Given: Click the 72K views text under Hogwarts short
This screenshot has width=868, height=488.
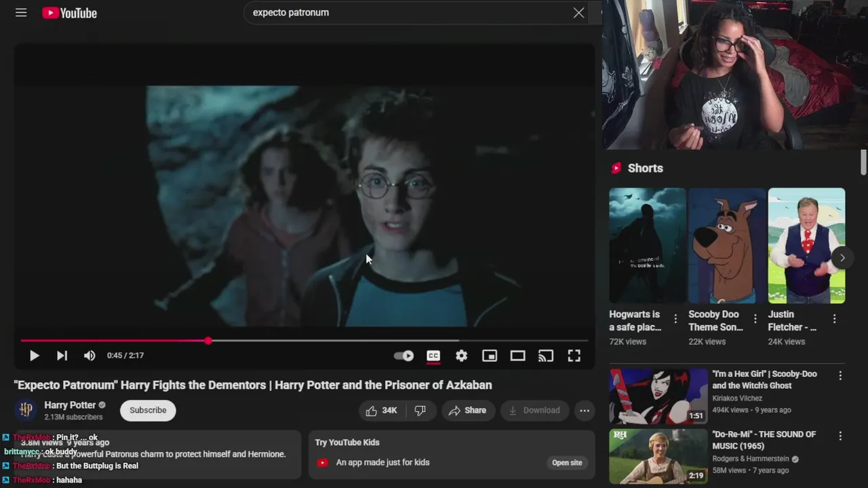Looking at the screenshot, I should point(627,342).
